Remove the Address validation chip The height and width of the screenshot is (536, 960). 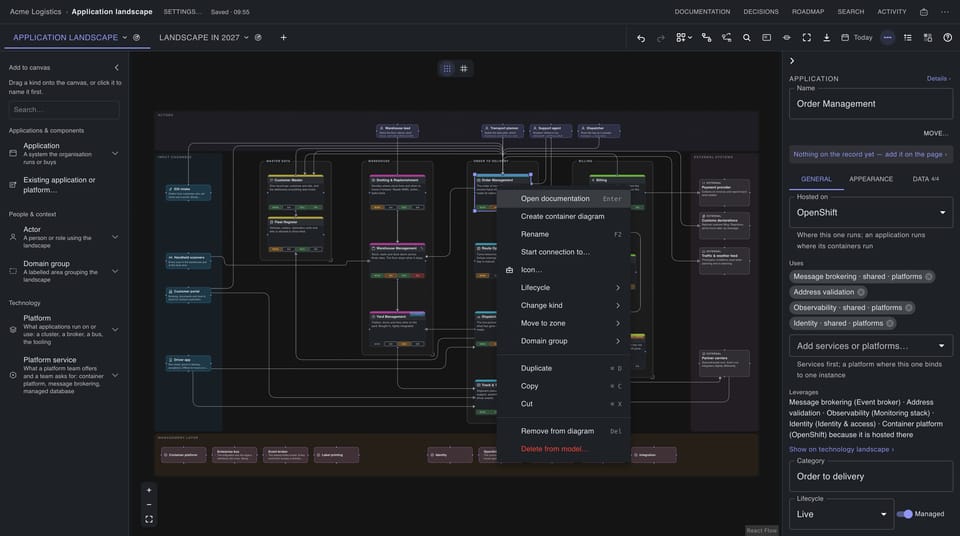(x=861, y=292)
